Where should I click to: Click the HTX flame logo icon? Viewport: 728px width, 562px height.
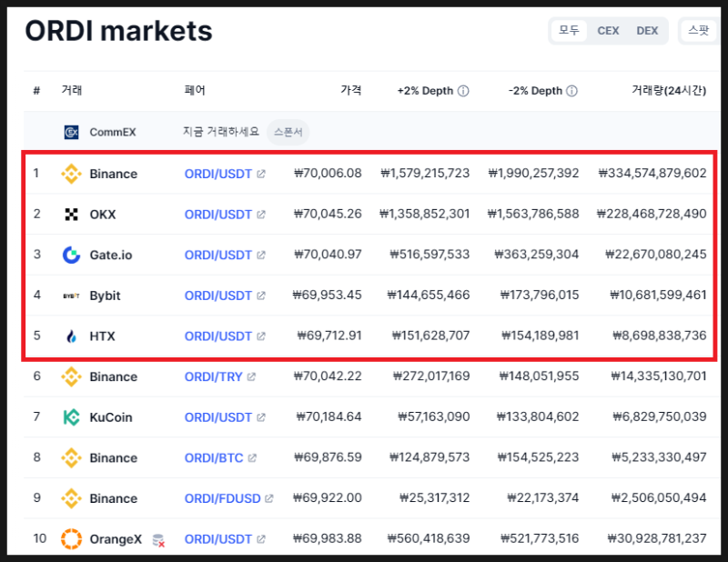(71, 336)
